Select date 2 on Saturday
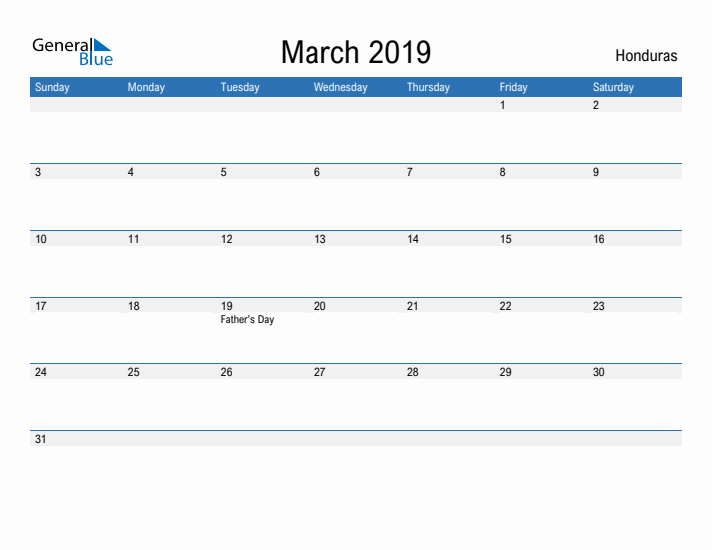This screenshot has width=712, height=550. point(595,105)
